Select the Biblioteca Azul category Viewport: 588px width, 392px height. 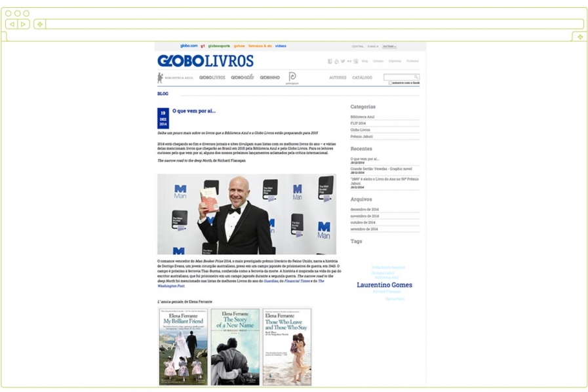pyautogui.click(x=363, y=117)
